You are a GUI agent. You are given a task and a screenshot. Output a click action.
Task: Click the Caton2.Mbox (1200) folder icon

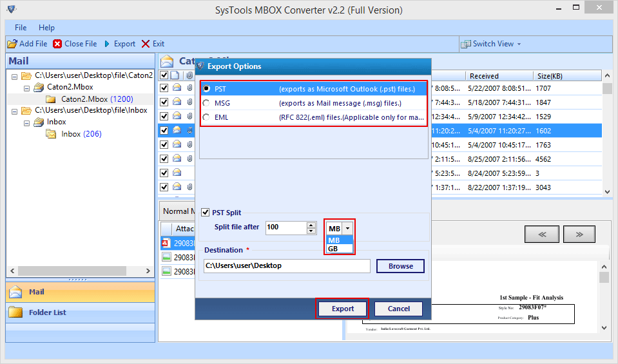[x=50, y=99]
